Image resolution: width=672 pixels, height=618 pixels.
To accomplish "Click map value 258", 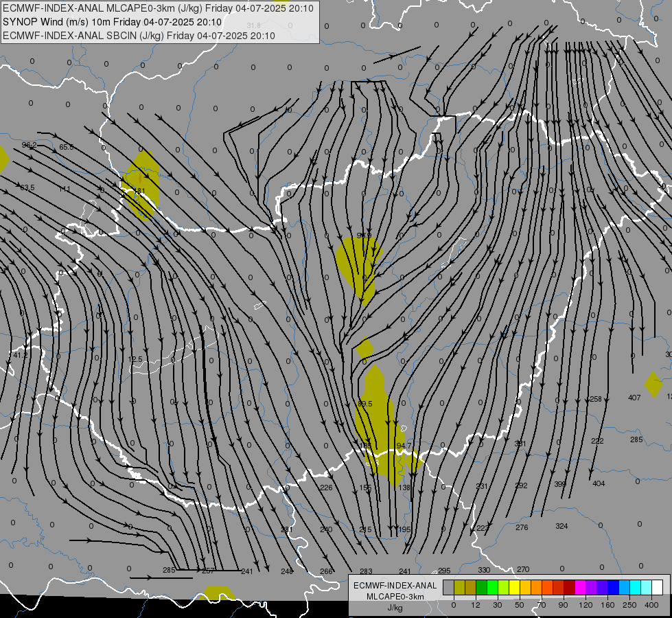I will pos(596,399).
